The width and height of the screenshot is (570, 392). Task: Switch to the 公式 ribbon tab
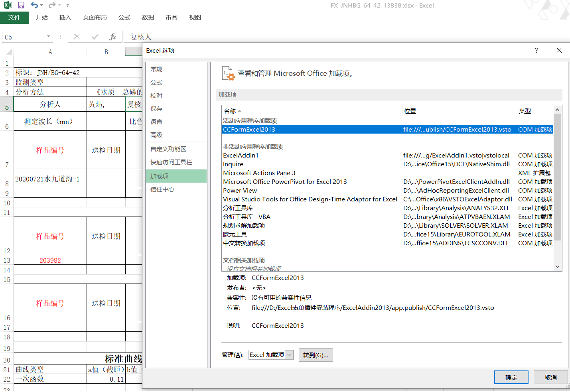[x=124, y=18]
